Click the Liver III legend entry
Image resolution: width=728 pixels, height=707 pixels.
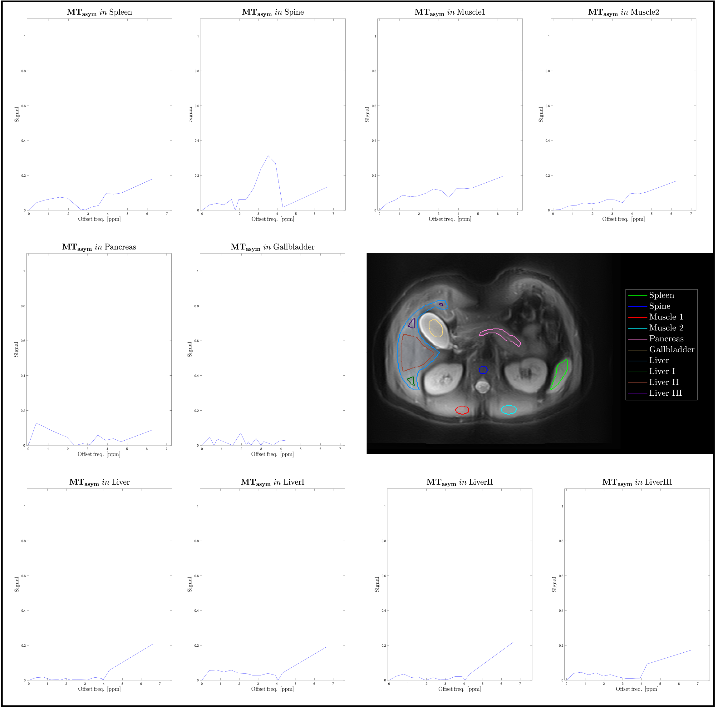tap(665, 393)
